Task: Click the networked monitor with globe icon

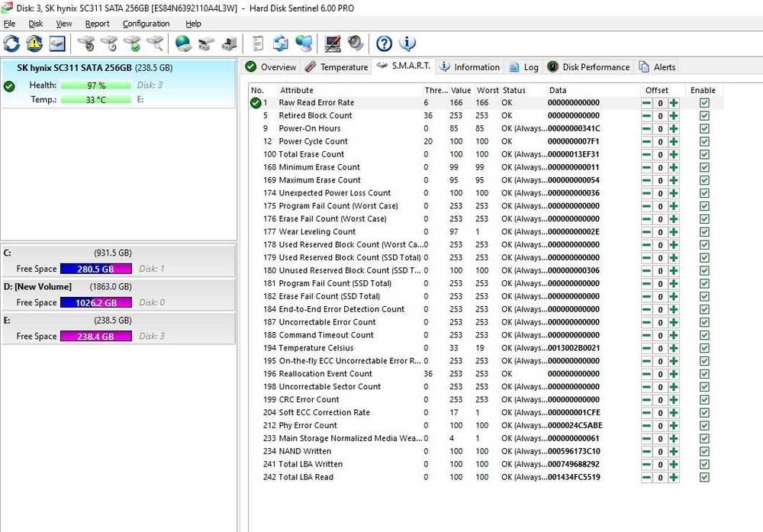Action: click(304, 44)
